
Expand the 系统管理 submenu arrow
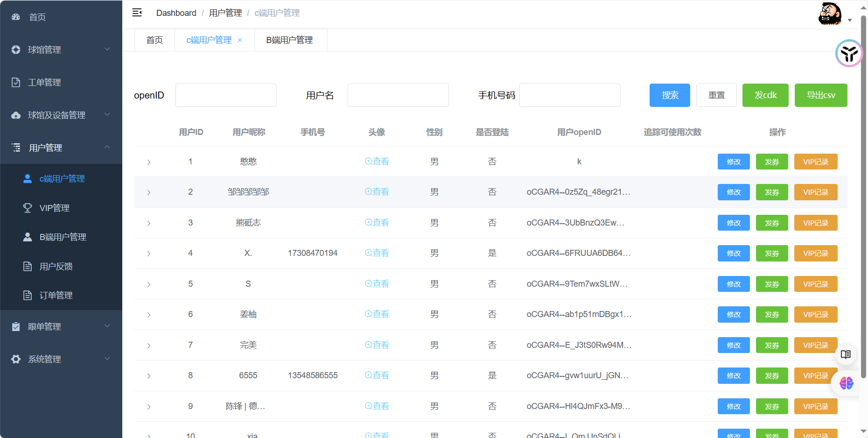point(107,359)
